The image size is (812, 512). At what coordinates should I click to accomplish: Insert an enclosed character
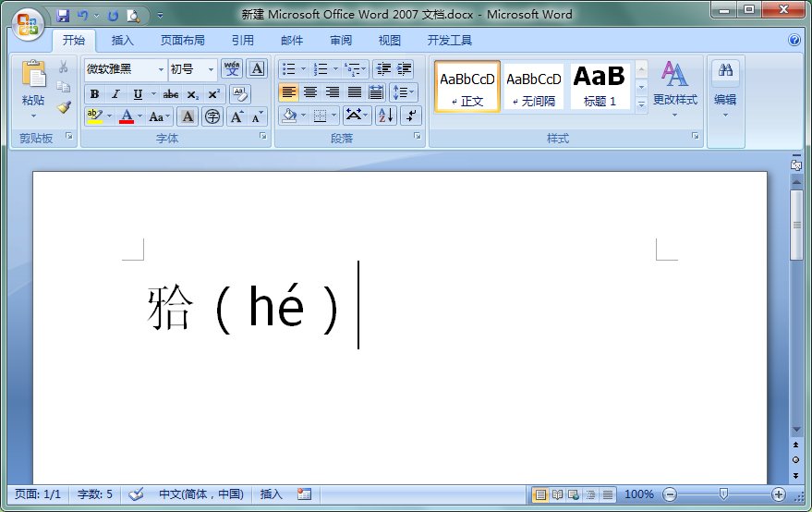click(212, 116)
